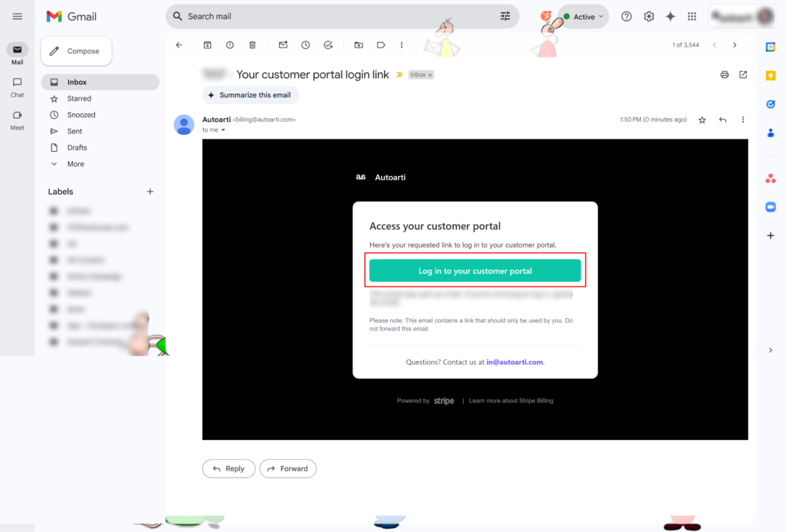Open the Settings gear icon
This screenshot has height=532, width=785.
pos(649,17)
